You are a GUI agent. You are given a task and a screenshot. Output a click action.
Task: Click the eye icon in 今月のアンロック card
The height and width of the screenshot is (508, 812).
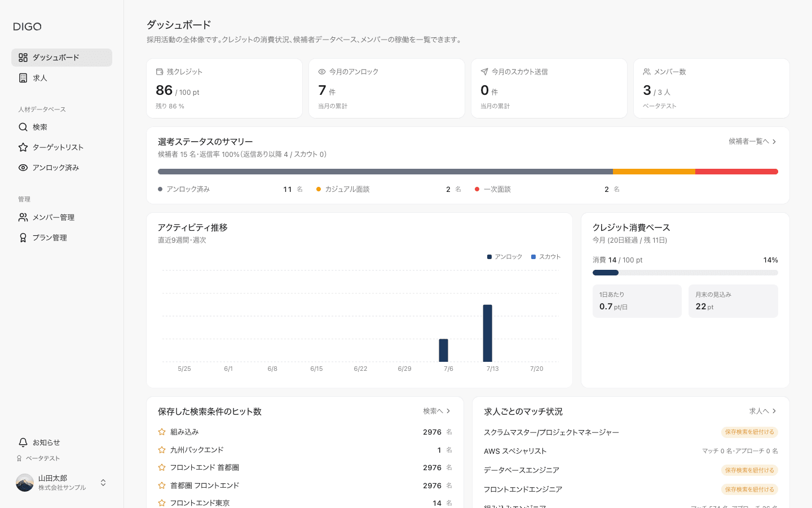pyautogui.click(x=322, y=72)
